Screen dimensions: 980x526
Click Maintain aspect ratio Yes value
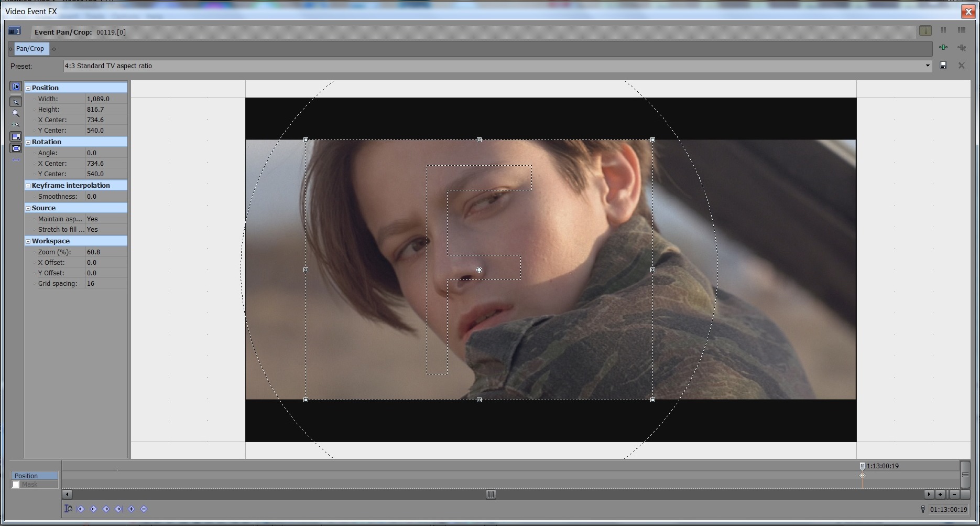tap(106, 219)
